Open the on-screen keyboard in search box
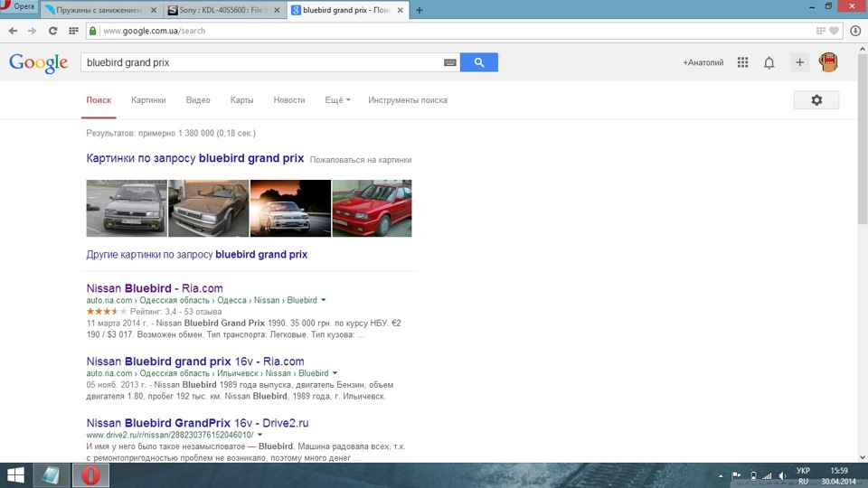Screen dimensions: 868x488 coord(450,62)
